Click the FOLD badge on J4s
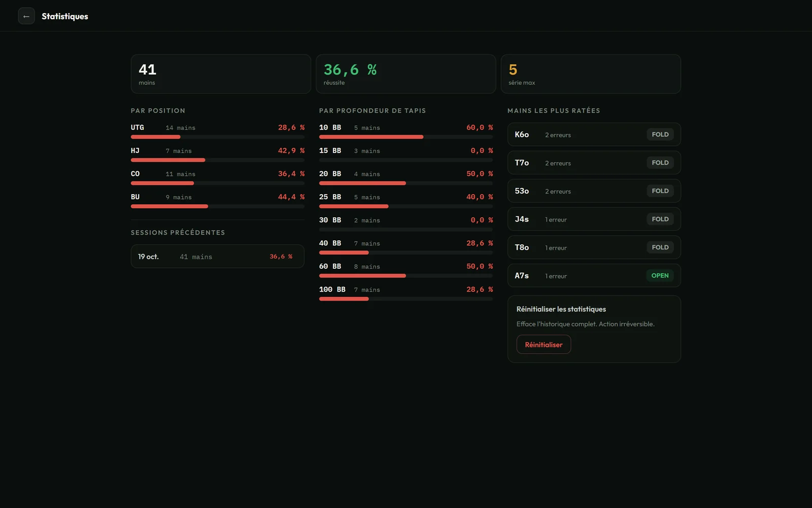Viewport: 812px width, 508px height. pyautogui.click(x=660, y=219)
